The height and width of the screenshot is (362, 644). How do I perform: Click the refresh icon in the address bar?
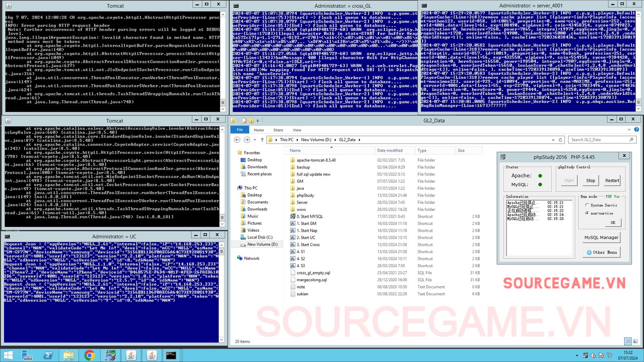pyautogui.click(x=560, y=140)
